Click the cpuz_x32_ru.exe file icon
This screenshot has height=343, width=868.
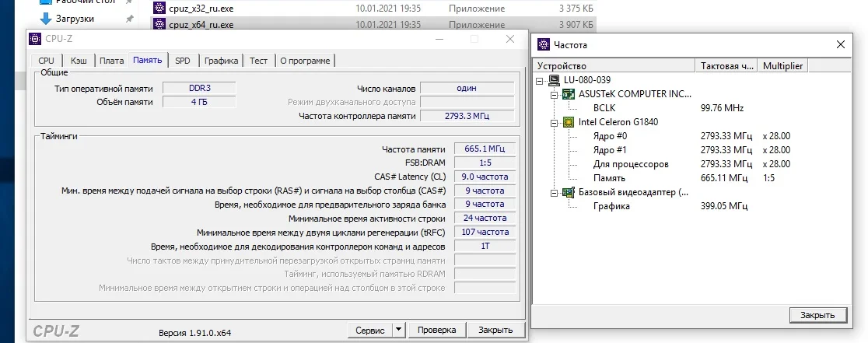pyautogui.click(x=159, y=9)
